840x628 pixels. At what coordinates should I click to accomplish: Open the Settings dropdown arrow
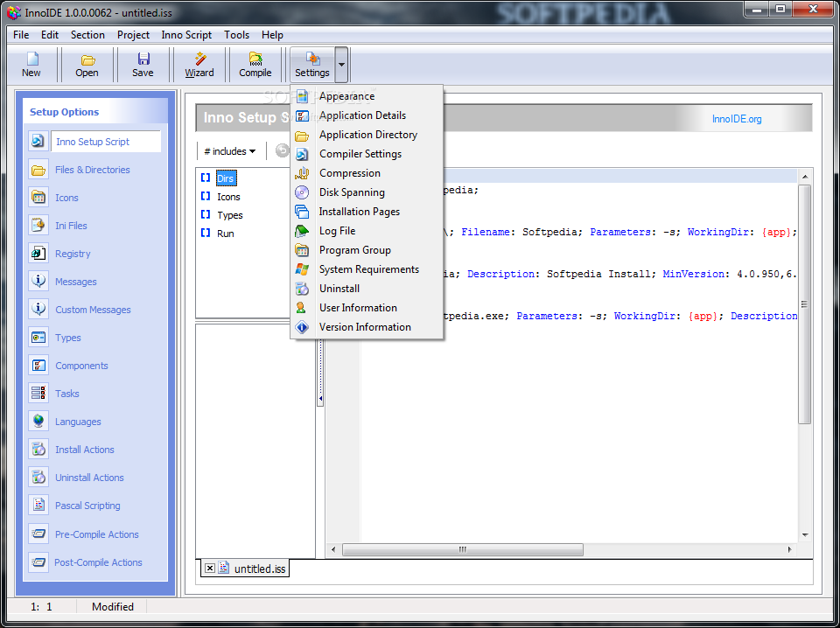point(342,65)
